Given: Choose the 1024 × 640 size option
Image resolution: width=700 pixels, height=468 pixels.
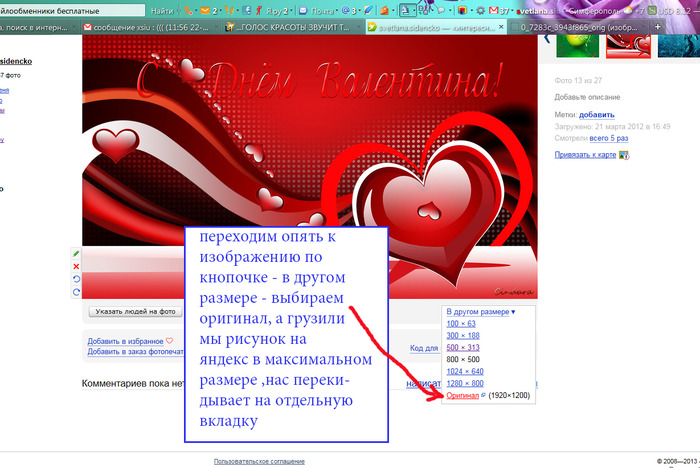Looking at the screenshot, I should (x=465, y=372).
